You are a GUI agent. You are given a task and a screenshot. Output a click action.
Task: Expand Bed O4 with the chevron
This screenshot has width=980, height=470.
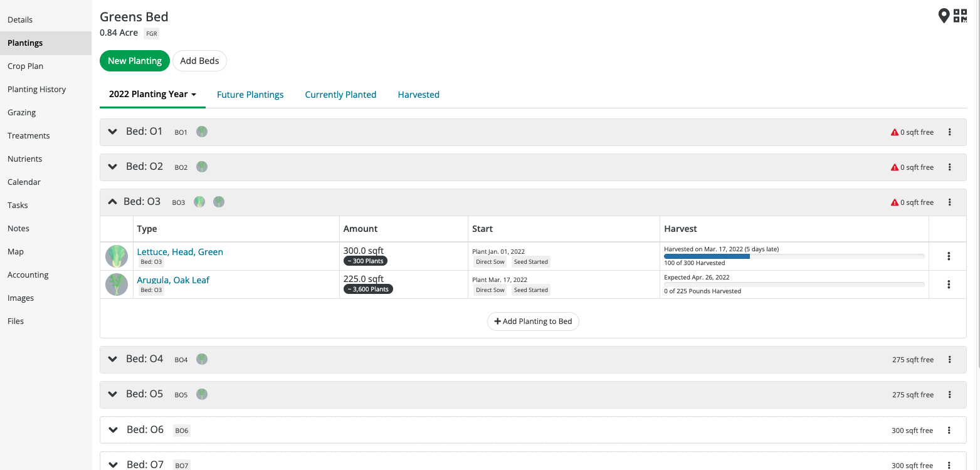pyautogui.click(x=113, y=359)
